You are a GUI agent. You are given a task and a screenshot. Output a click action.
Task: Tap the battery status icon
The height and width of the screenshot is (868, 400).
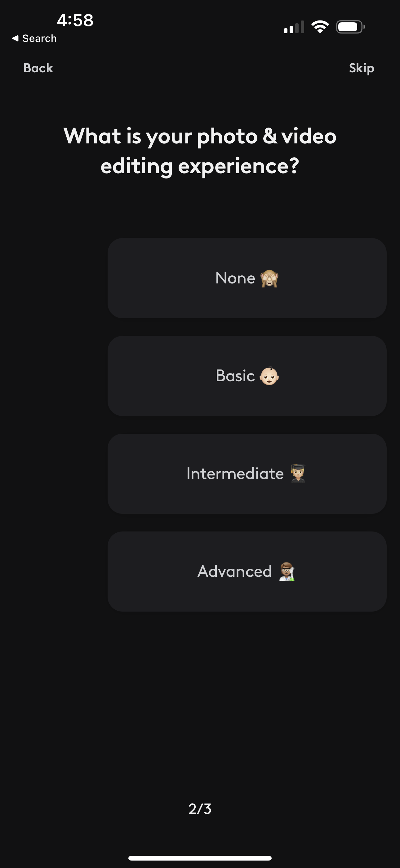pos(350,27)
